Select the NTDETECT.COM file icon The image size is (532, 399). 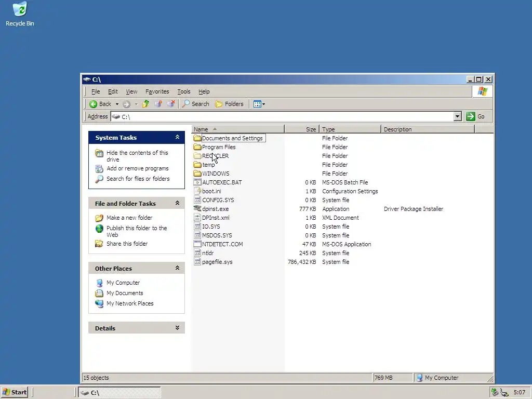pyautogui.click(x=197, y=244)
